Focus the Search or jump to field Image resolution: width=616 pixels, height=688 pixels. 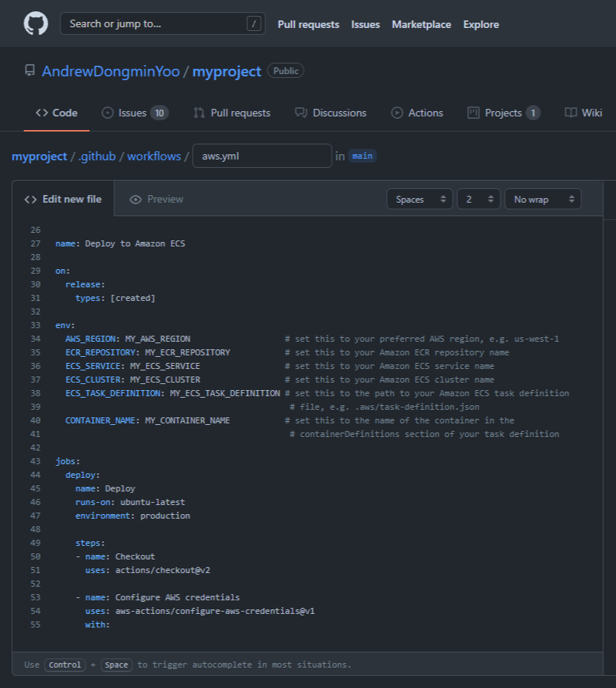(163, 23)
